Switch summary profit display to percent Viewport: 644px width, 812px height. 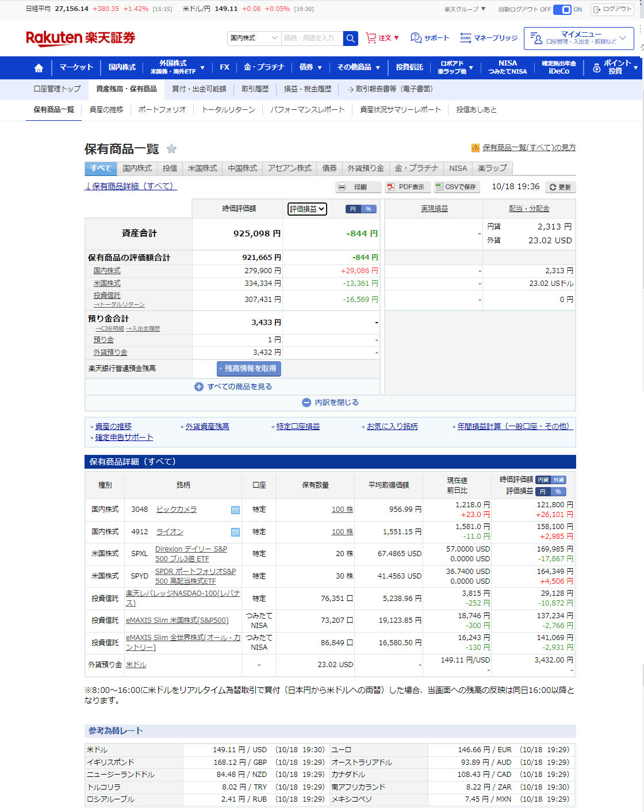(369, 209)
